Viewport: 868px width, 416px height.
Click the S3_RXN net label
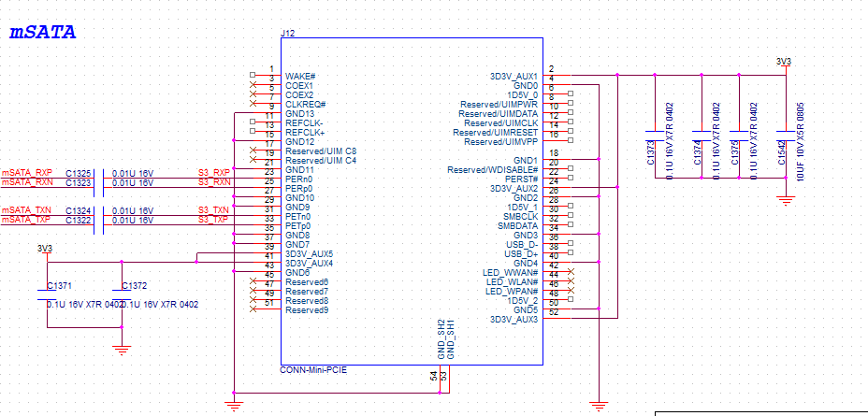pos(214,182)
